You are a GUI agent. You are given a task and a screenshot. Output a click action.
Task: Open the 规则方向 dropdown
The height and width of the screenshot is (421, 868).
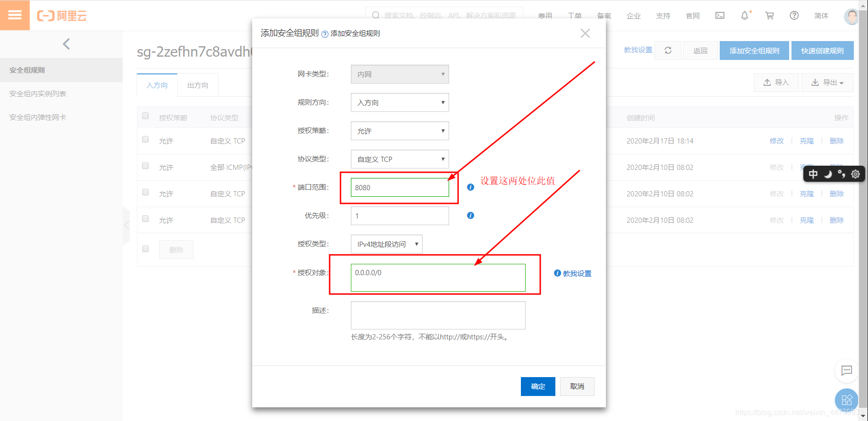[x=400, y=102]
